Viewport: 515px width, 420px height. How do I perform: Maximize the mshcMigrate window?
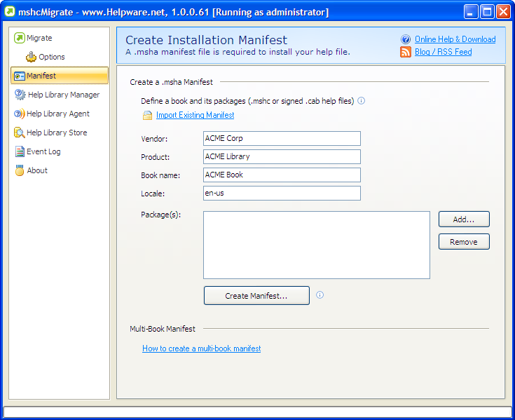pos(487,12)
